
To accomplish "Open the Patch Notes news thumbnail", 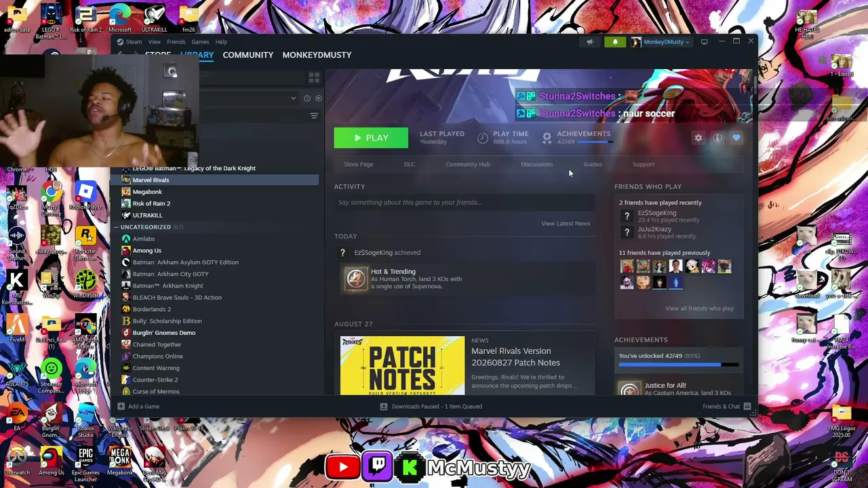I will (402, 365).
